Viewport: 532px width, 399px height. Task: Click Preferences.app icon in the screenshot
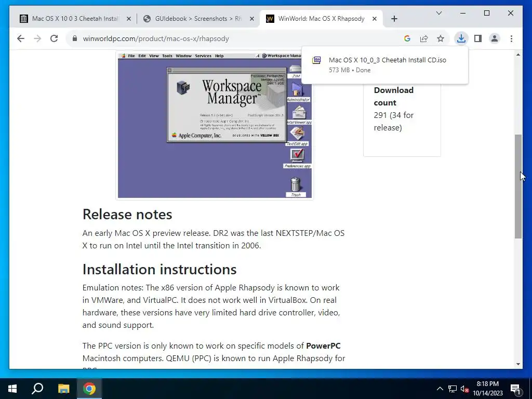click(x=297, y=158)
